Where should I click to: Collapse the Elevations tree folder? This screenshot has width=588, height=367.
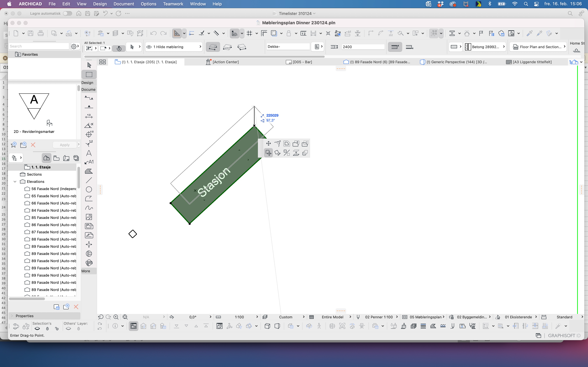(x=15, y=182)
